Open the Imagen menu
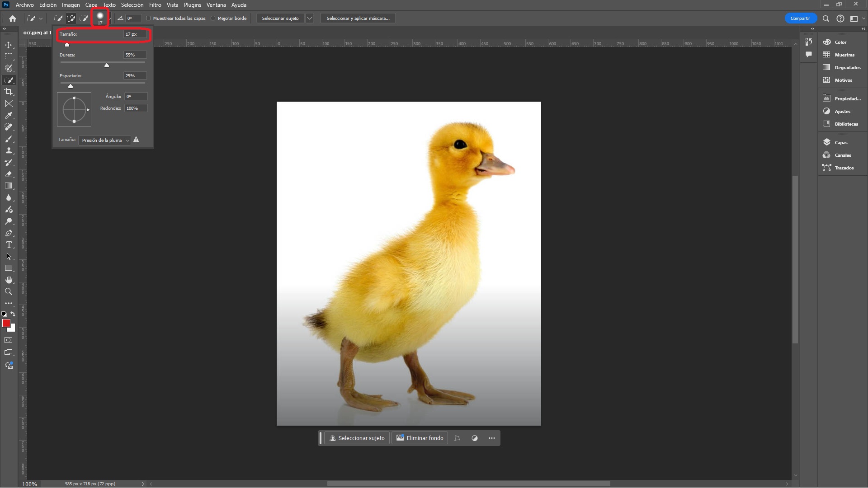868x488 pixels. (x=71, y=5)
